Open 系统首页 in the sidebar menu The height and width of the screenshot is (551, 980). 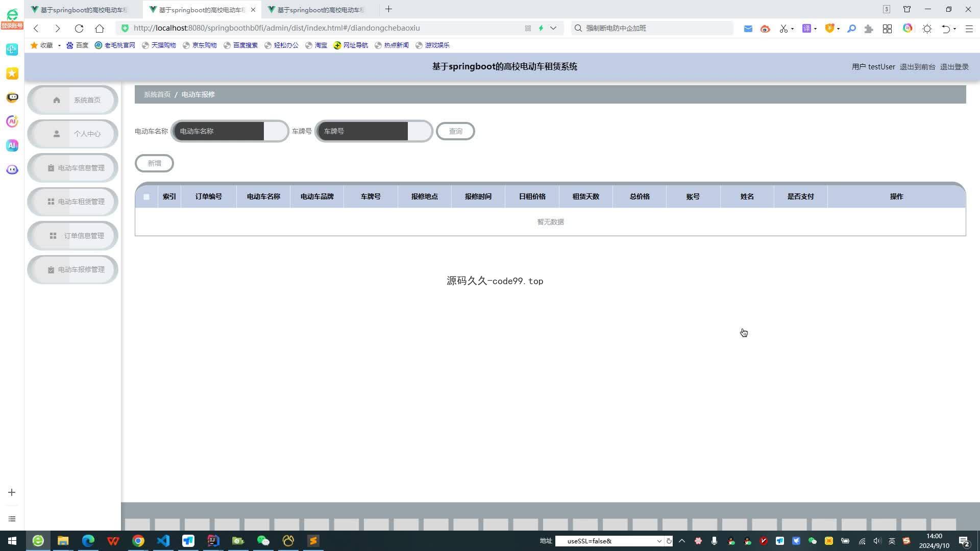click(x=72, y=100)
